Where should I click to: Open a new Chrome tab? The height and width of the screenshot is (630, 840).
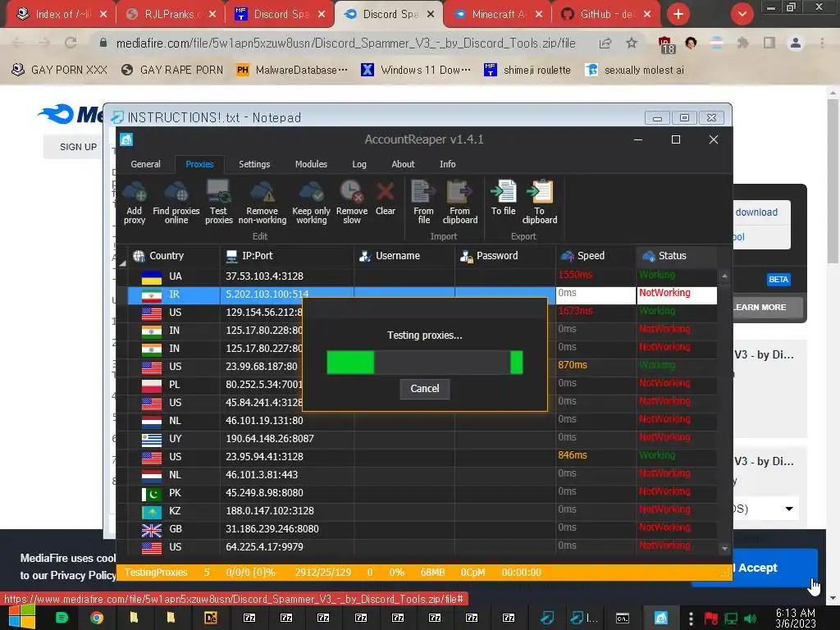678,14
